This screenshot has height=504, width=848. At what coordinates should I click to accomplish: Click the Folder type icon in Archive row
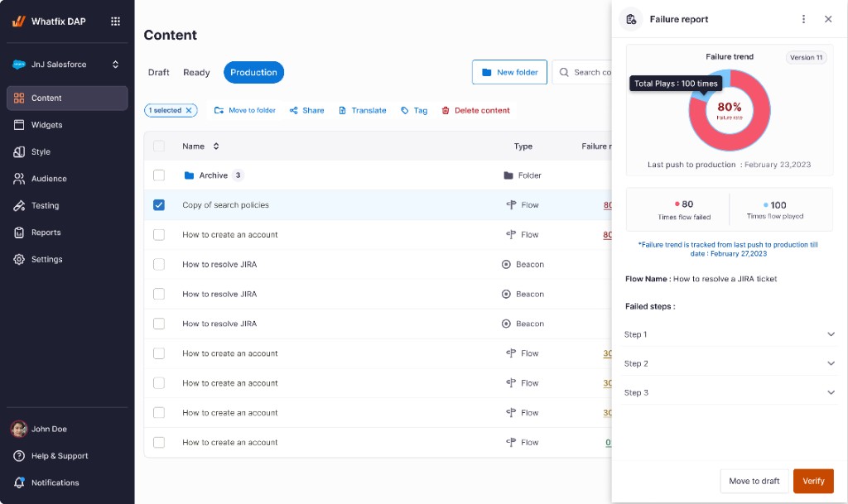[x=508, y=175]
